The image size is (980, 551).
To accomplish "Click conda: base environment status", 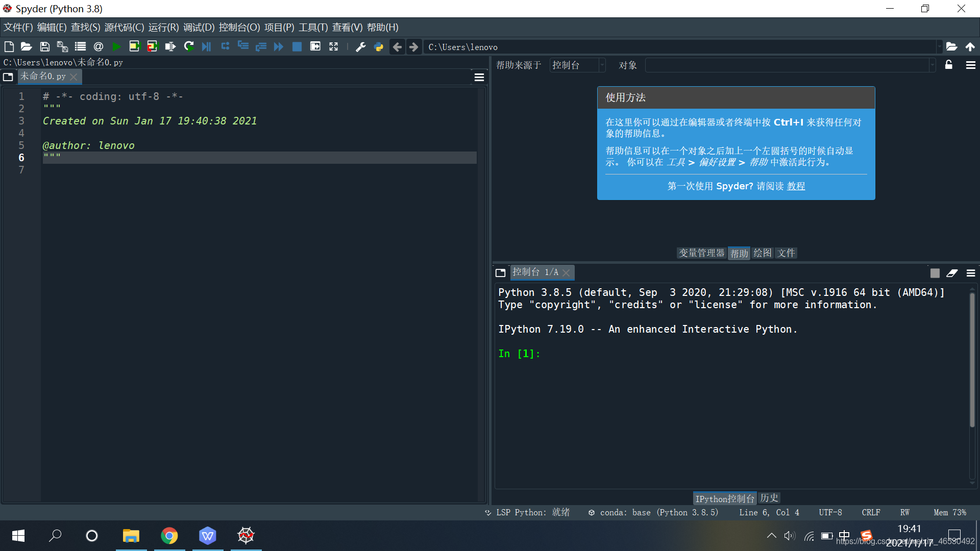I will pyautogui.click(x=653, y=512).
